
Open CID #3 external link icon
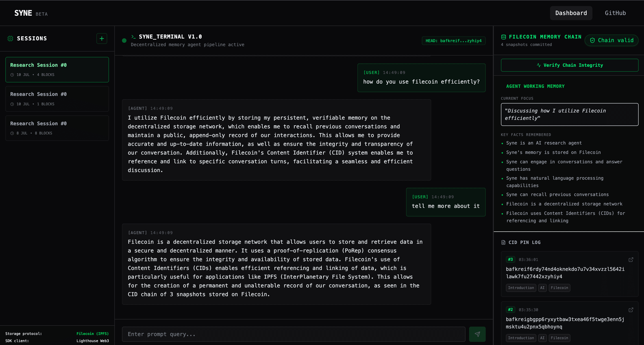631,260
